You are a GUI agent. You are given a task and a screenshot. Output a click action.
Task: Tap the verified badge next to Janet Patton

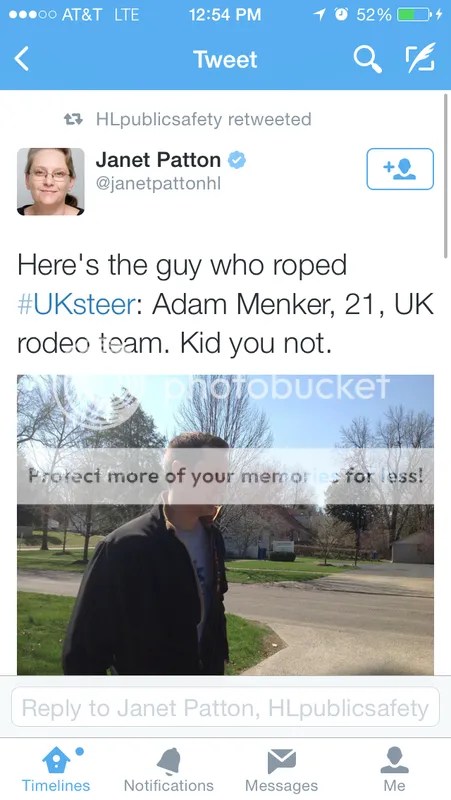pyautogui.click(x=236, y=160)
